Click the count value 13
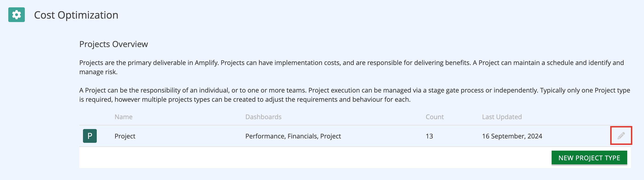The image size is (644, 180). pyautogui.click(x=429, y=136)
